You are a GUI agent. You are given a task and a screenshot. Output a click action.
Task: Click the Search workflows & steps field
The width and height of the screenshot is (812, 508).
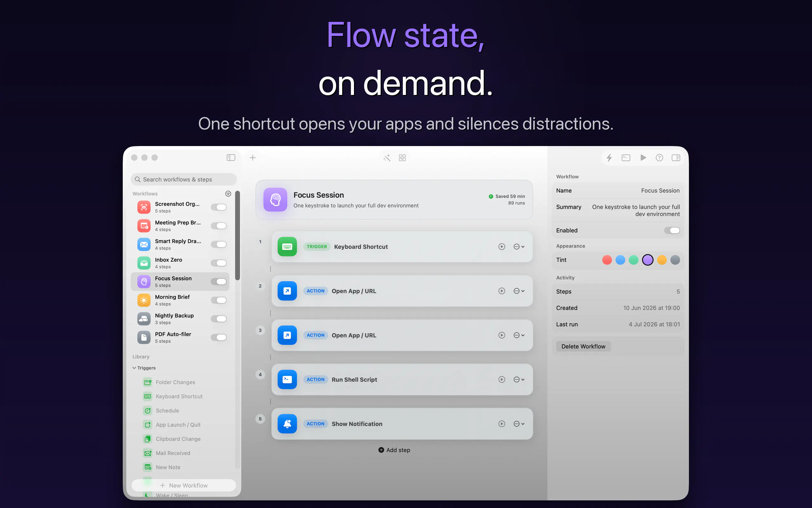[x=184, y=179]
